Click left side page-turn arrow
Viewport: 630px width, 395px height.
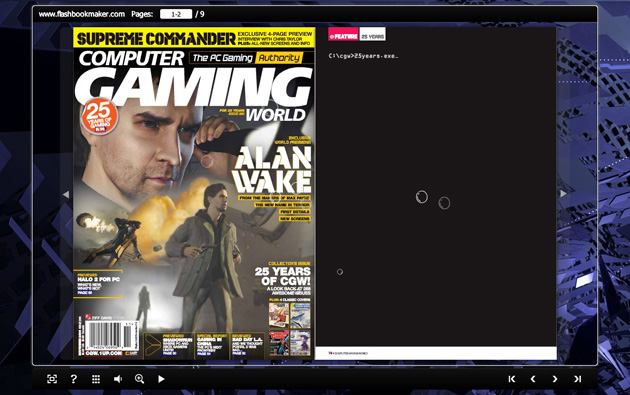coord(66,194)
